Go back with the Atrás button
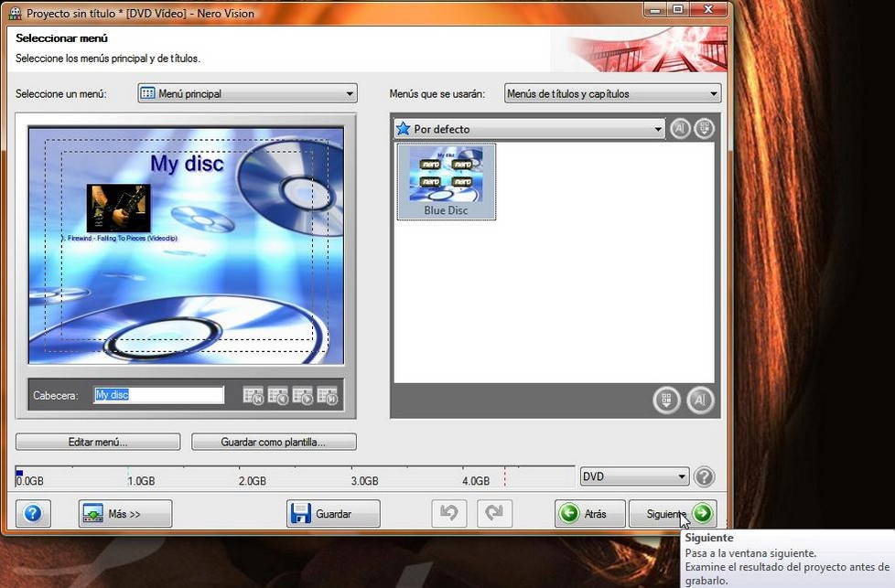 [589, 513]
